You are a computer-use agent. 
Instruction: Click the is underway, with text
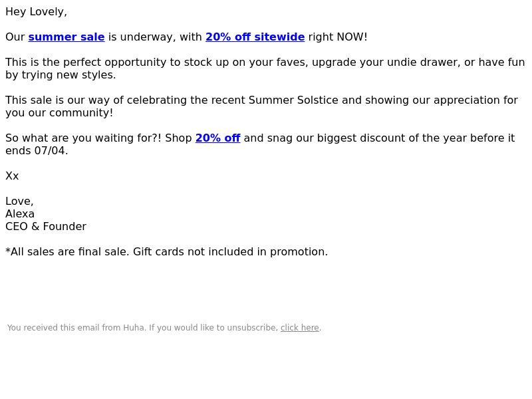155,37
